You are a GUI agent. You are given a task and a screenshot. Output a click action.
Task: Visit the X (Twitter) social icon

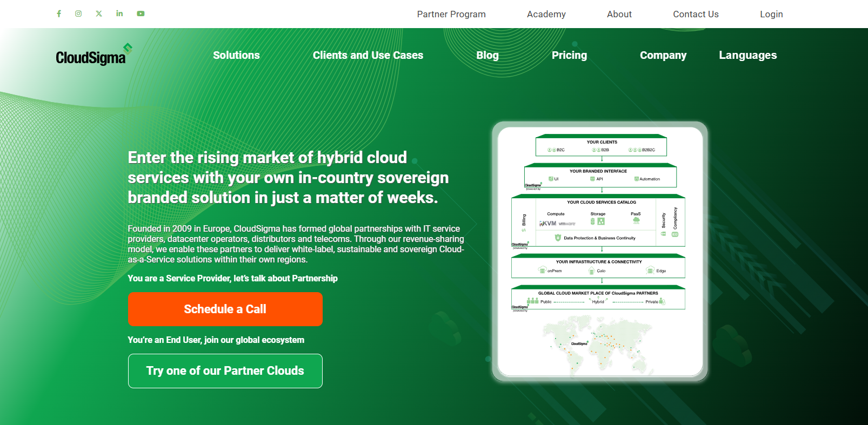coord(99,14)
